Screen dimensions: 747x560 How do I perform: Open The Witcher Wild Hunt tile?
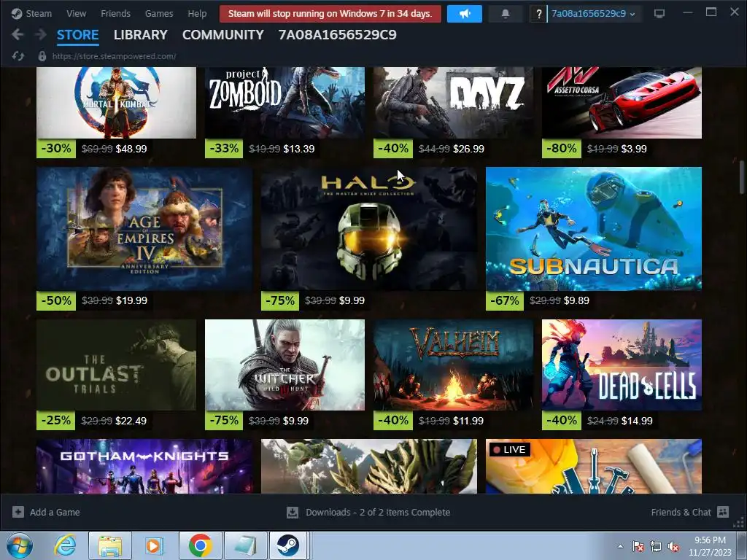point(285,365)
